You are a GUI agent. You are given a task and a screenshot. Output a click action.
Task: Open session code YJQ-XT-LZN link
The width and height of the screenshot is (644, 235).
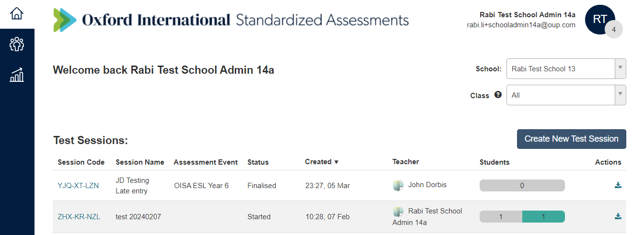click(78, 186)
